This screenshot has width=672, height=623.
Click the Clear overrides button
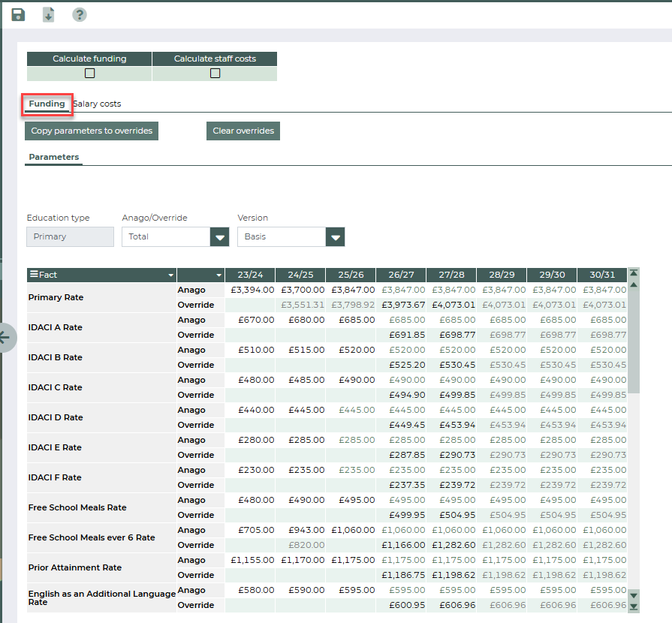243,131
